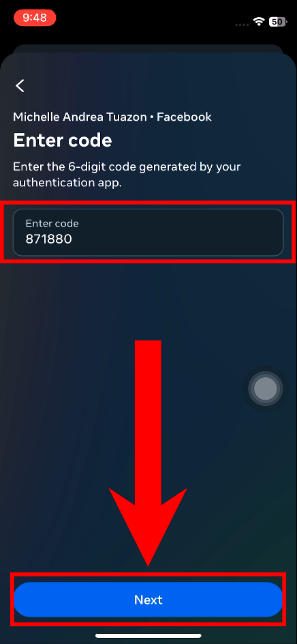Go back using the left chevron arrow
The height and width of the screenshot is (644, 297).
[x=20, y=85]
